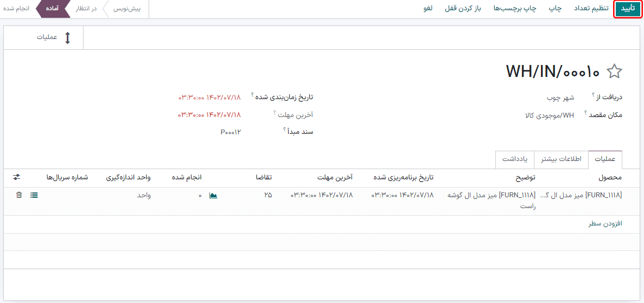The image size is (644, 303).
Task: Click help mark beside مکان مقصد label
Action: pyautogui.click(x=586, y=112)
